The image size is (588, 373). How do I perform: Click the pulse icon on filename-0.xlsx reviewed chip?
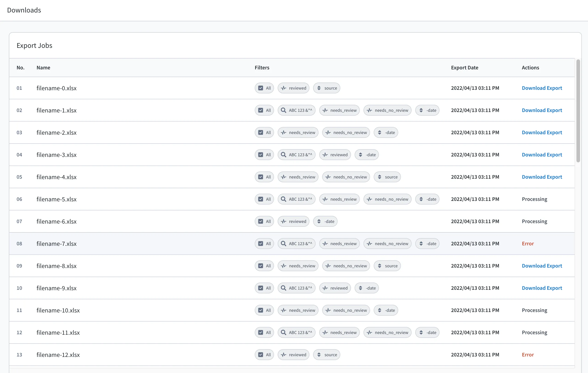(283, 88)
